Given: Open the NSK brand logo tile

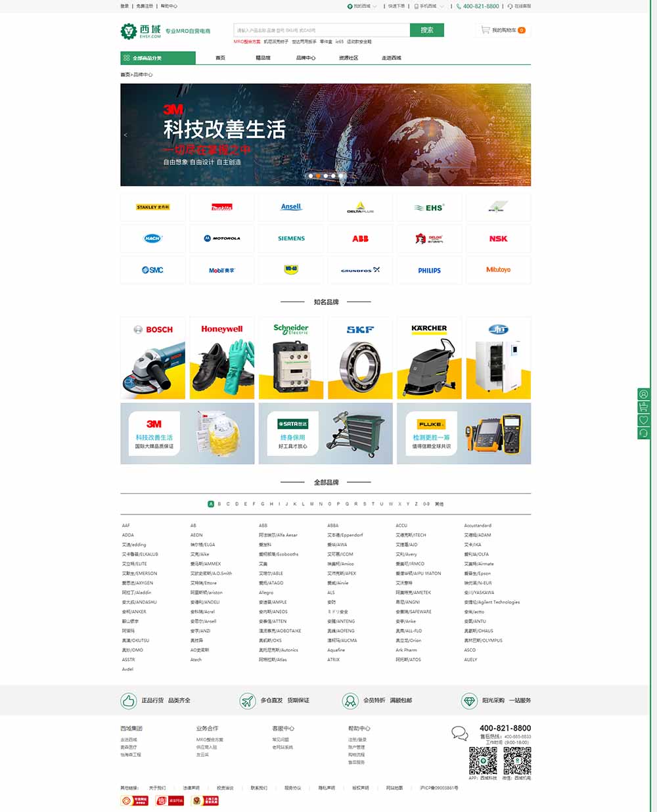Looking at the screenshot, I should click(x=498, y=238).
